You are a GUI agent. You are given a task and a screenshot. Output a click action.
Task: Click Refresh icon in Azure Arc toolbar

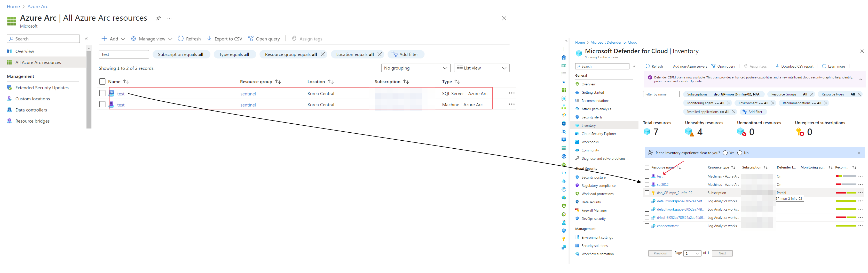point(181,39)
